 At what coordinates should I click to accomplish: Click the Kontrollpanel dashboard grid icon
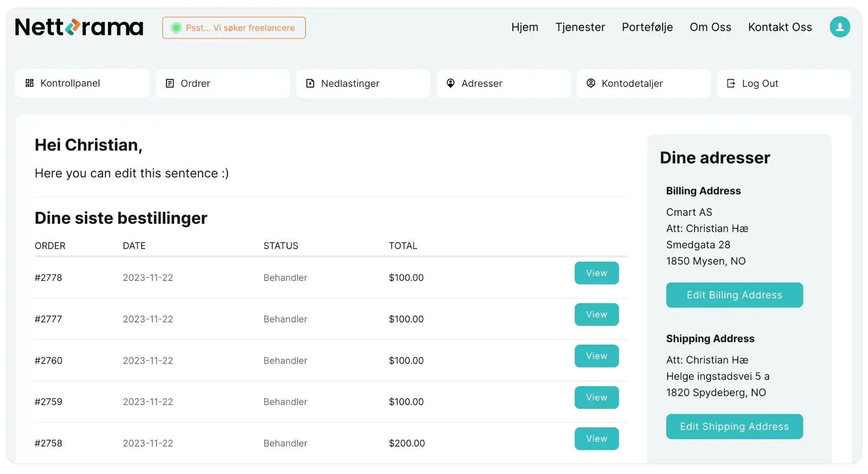(x=30, y=83)
